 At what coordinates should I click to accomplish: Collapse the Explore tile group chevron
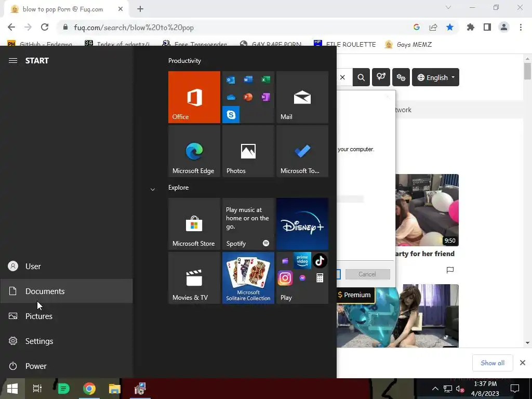(153, 189)
